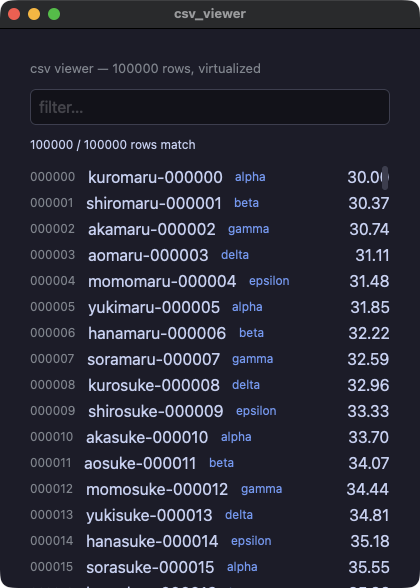Click the green zoom window button
Viewport: 420px width, 588px height.
(x=54, y=14)
